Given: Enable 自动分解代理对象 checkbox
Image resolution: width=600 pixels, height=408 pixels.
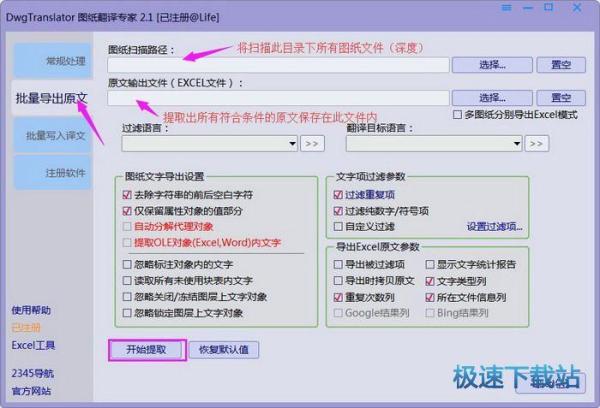Looking at the screenshot, I should [x=127, y=227].
